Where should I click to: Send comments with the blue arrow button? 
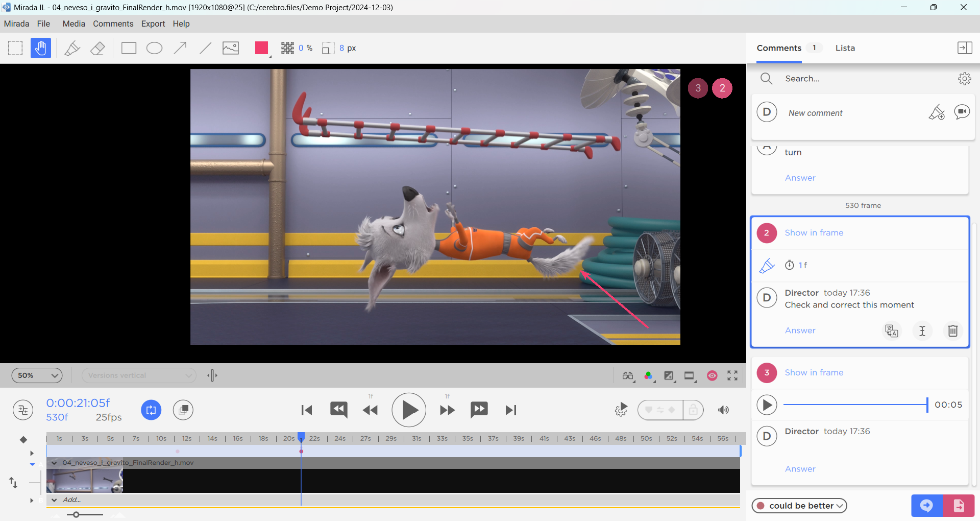[x=926, y=506]
